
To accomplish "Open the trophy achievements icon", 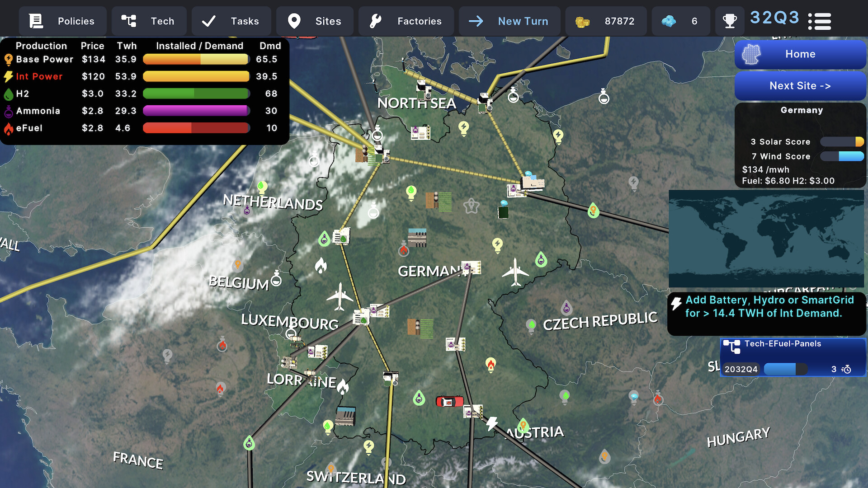I will click(x=730, y=21).
